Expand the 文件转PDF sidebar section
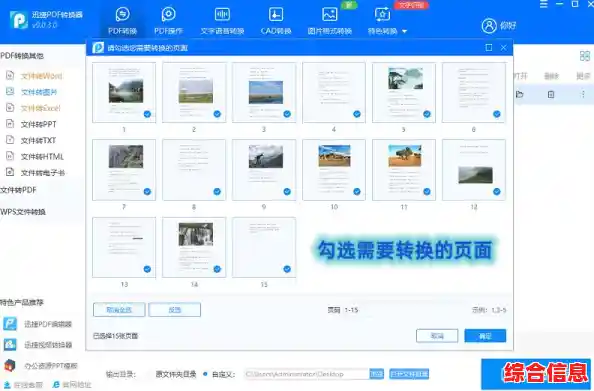This screenshot has height=391, width=594. pyautogui.click(x=18, y=190)
